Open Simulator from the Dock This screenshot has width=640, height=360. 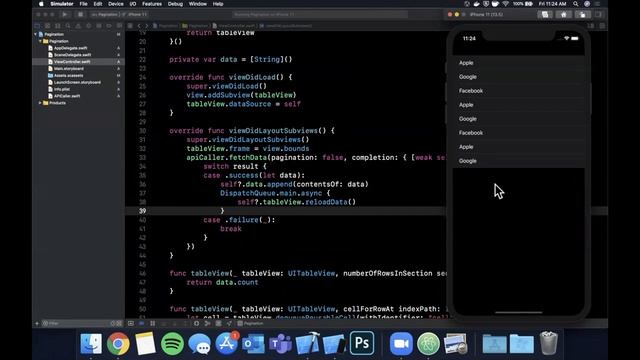[x=334, y=343]
